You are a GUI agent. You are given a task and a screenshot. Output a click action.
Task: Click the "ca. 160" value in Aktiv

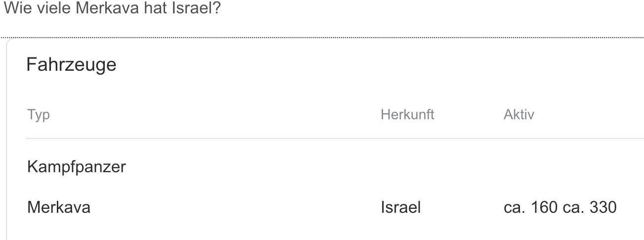531,207
